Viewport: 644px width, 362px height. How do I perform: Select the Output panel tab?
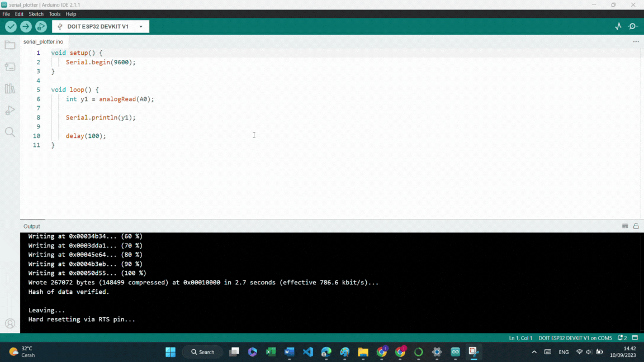(x=32, y=226)
